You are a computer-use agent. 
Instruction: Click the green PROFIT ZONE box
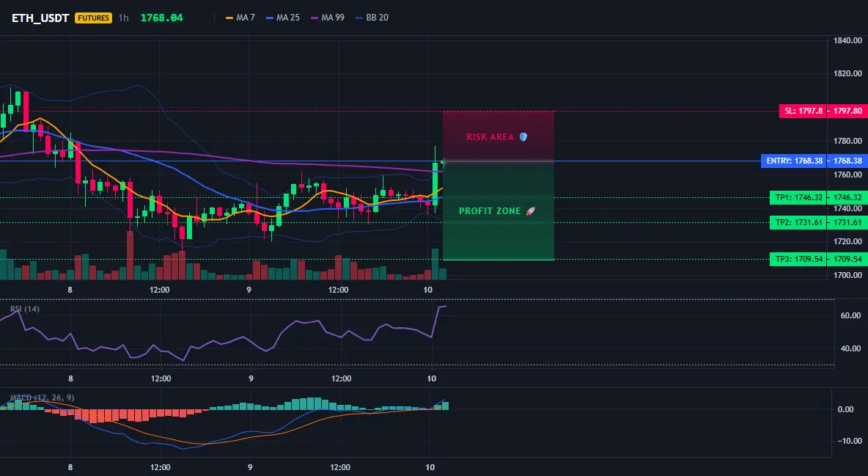(499, 210)
